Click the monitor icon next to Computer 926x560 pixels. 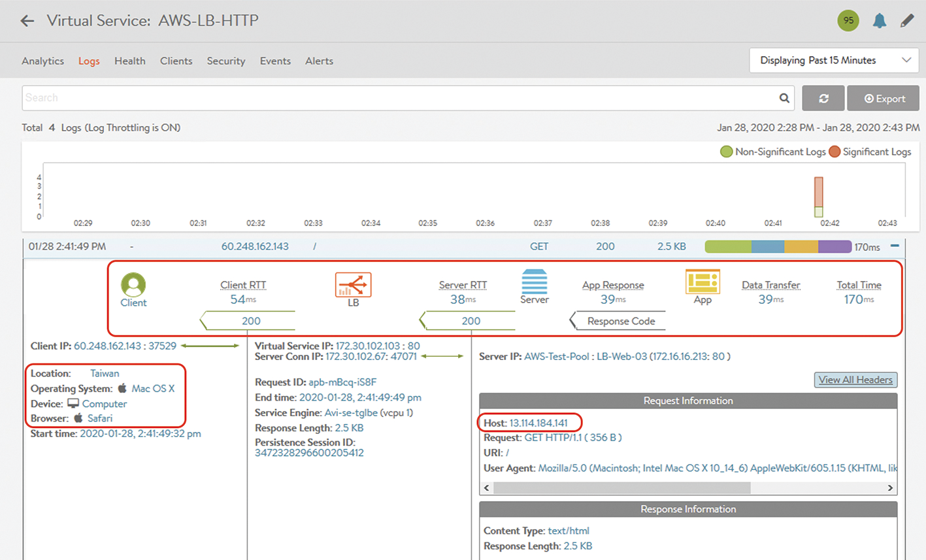[x=73, y=404]
